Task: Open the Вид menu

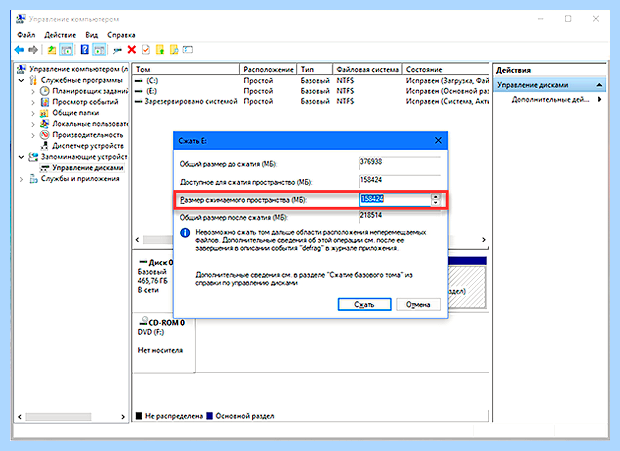Action: pos(91,35)
